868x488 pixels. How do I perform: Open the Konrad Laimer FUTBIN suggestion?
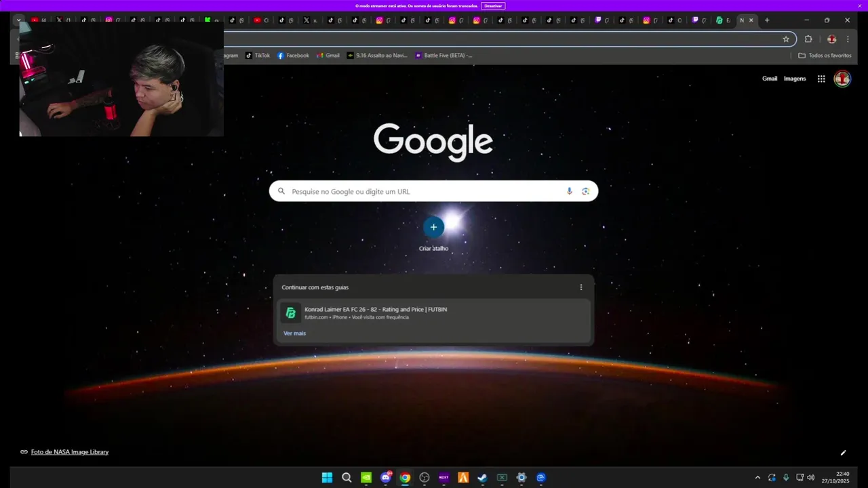(433, 313)
